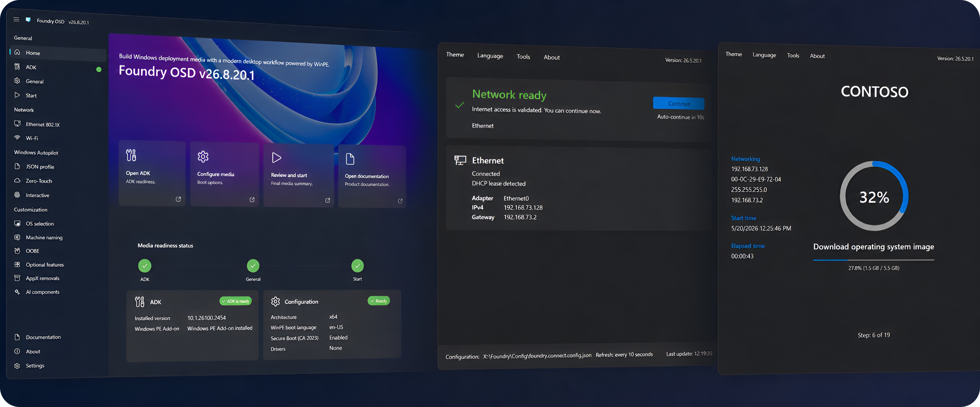Open Tools menu in Network ready window
The width and height of the screenshot is (980, 407).
(x=523, y=57)
